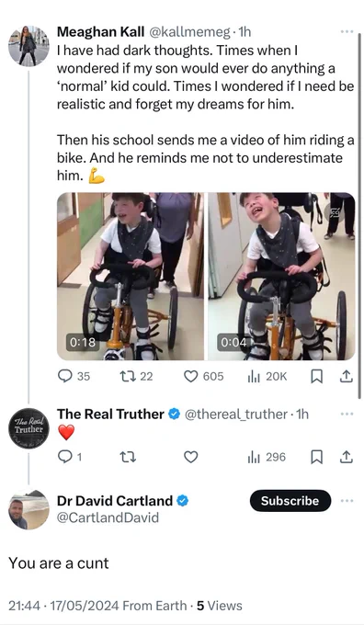Open Meaghan Kall's profile picture
364x625 pixels.
(x=28, y=46)
